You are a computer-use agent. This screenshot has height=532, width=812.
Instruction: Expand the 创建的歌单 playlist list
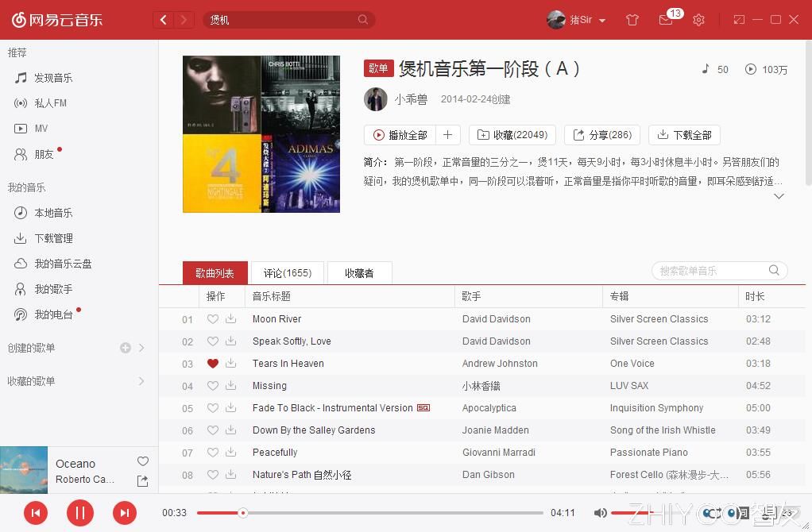click(x=141, y=347)
